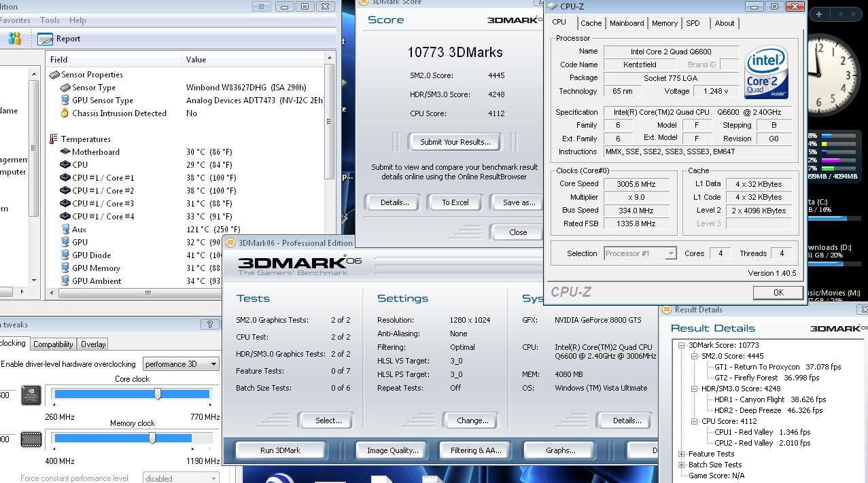Click the two-people icon left of Report
This screenshot has height=483, width=868.
(14, 39)
